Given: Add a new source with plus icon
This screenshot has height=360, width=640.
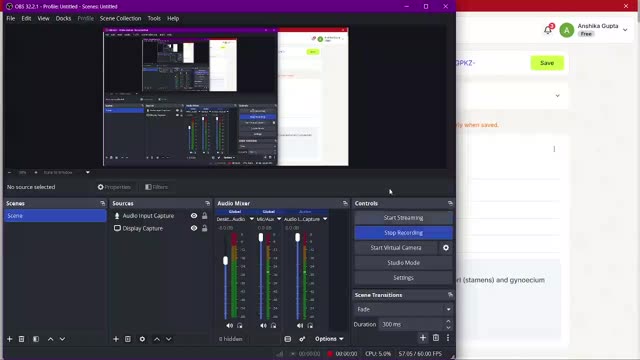Looking at the screenshot, I should 116,339.
